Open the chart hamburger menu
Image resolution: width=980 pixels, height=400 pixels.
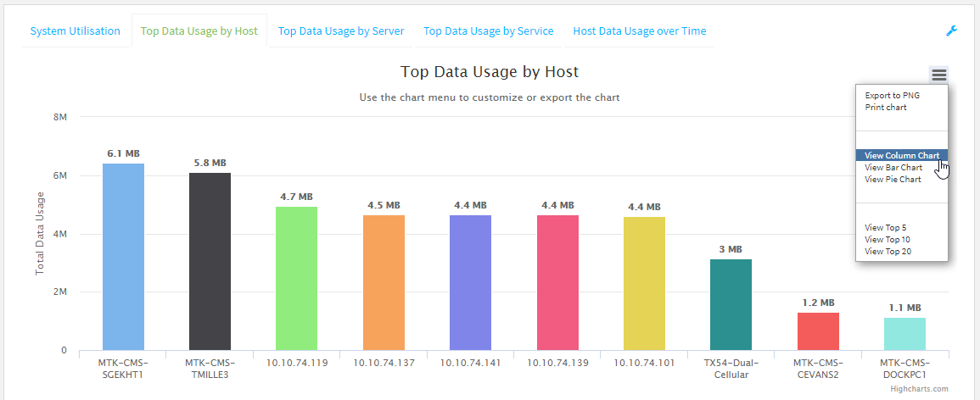pyautogui.click(x=938, y=75)
